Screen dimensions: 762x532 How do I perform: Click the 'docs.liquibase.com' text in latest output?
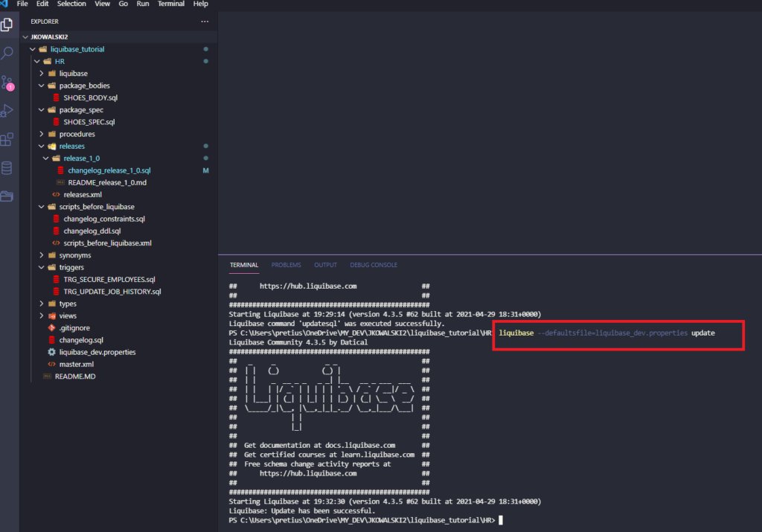pos(360,445)
